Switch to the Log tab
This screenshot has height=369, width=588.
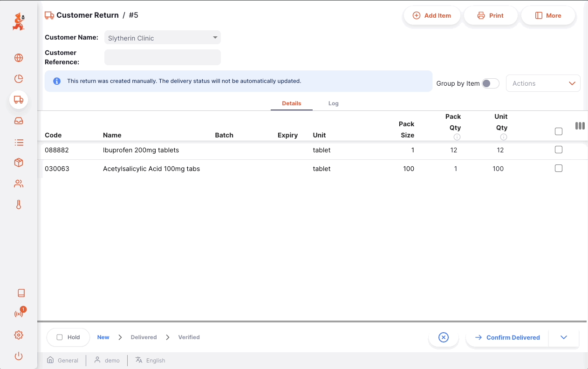pyautogui.click(x=334, y=103)
